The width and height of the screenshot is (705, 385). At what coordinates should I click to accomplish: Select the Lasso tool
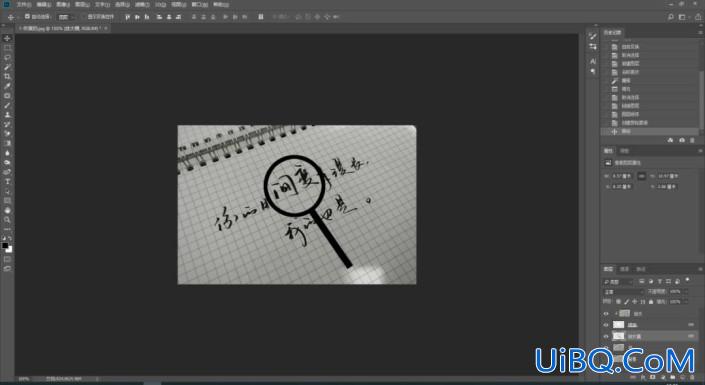pos(7,57)
